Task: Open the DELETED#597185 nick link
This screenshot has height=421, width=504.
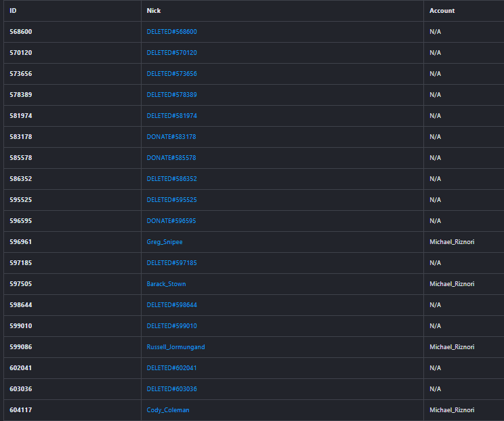Action: [171, 263]
